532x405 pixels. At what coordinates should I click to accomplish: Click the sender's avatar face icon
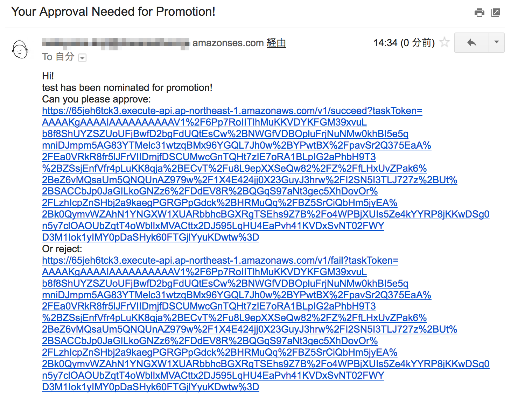click(x=20, y=50)
